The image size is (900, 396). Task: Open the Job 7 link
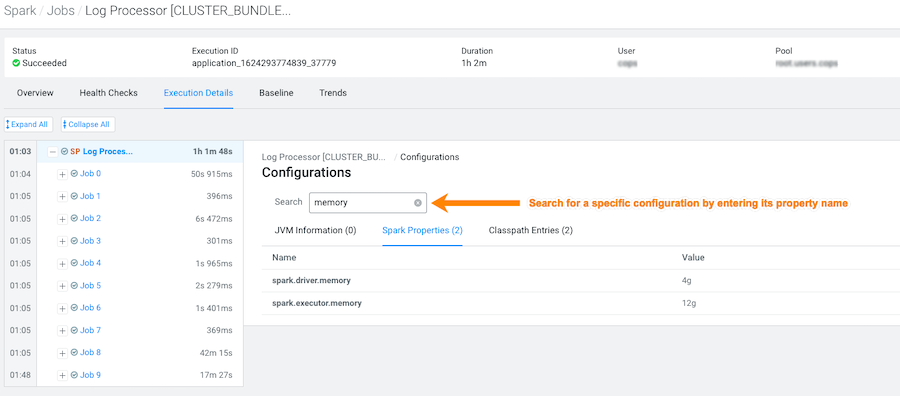click(x=90, y=330)
